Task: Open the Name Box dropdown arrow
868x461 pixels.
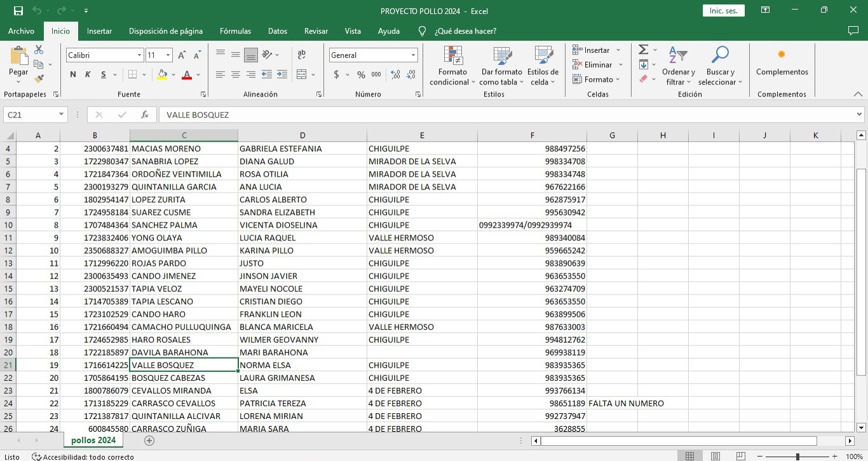Action: click(62, 115)
